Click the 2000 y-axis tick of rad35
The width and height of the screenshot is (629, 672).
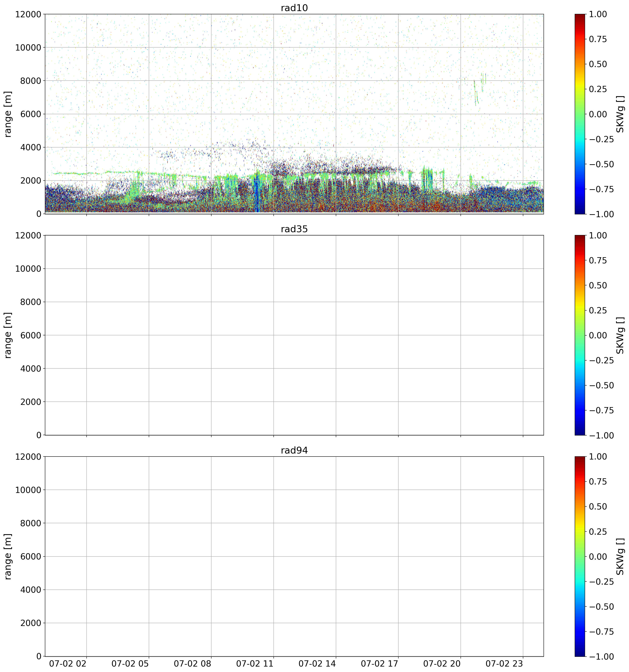[x=31, y=402]
